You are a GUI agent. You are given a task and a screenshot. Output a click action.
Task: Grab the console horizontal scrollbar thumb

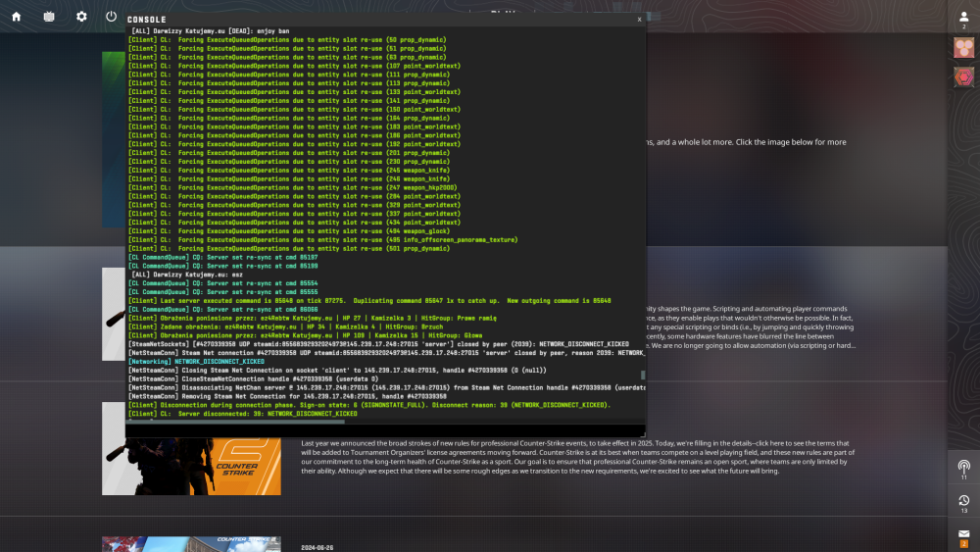tap(235, 422)
